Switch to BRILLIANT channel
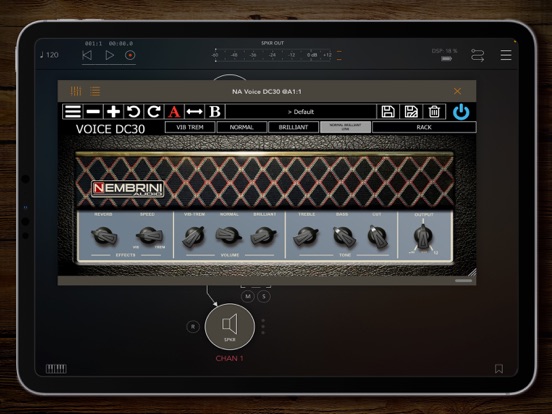 pyautogui.click(x=293, y=127)
